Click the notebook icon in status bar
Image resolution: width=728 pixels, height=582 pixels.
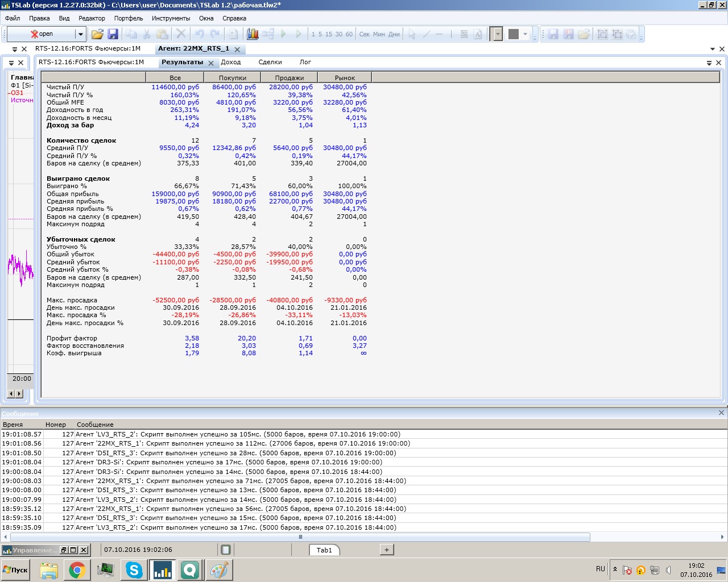click(226, 550)
